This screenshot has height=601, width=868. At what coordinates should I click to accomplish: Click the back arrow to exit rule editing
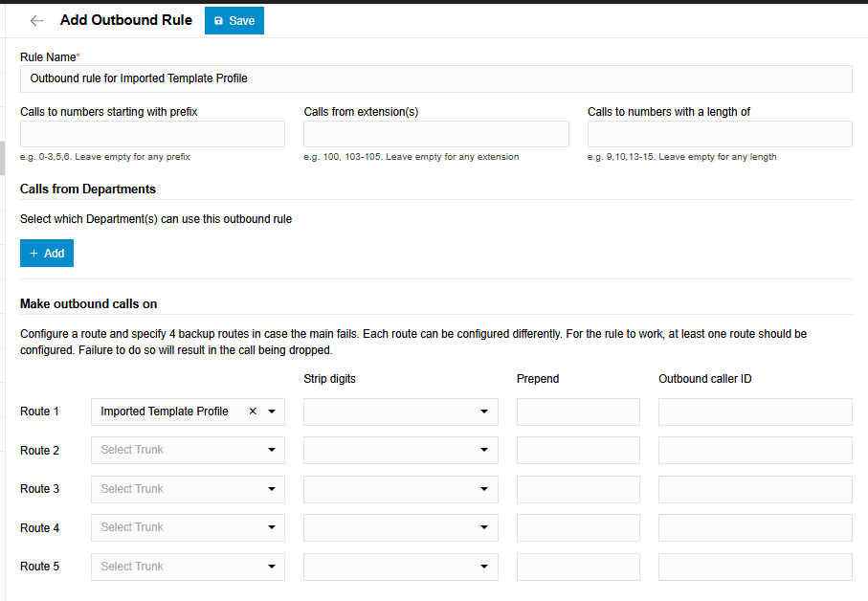[36, 19]
